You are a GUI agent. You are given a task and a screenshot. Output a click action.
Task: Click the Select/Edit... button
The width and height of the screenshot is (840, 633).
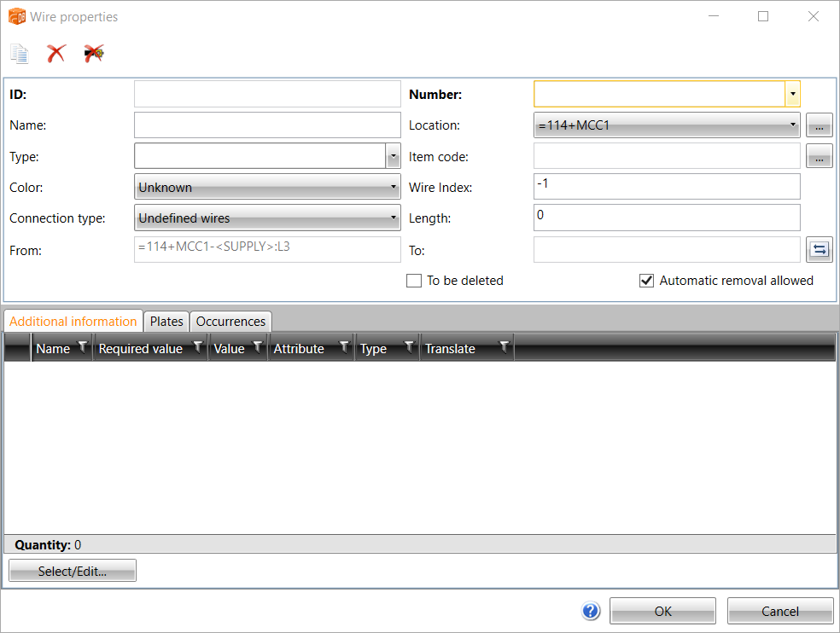click(x=73, y=572)
